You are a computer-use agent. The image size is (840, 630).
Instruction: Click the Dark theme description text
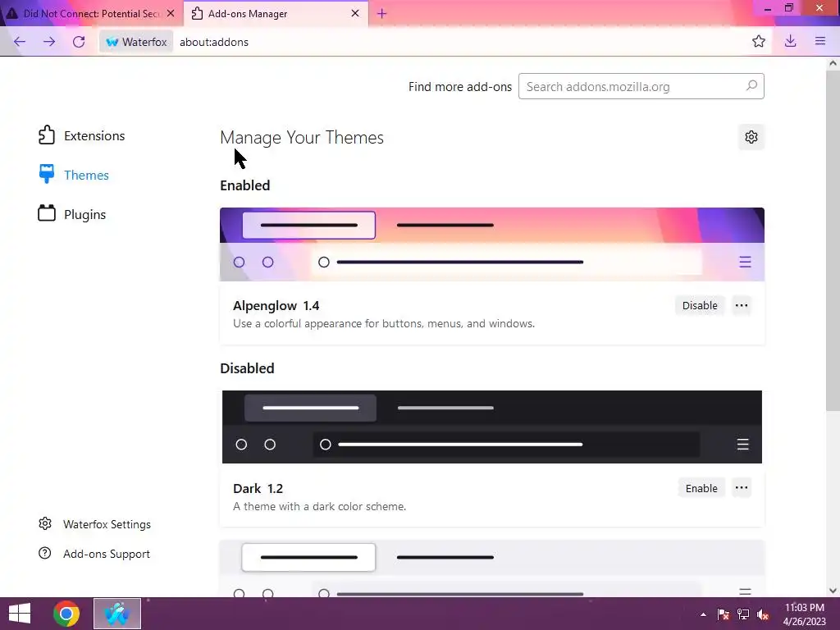(x=319, y=506)
